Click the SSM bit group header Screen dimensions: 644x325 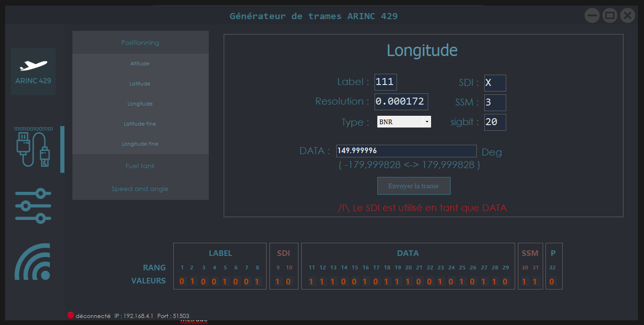[x=530, y=253]
